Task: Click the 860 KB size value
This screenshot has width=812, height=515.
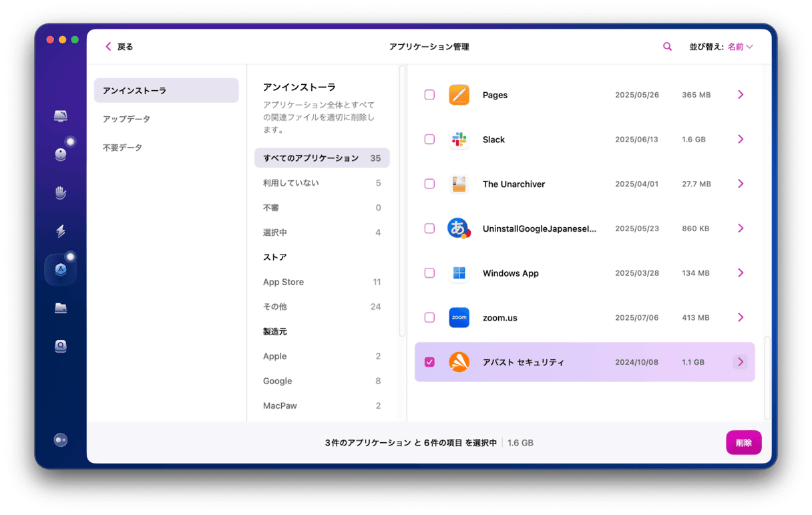Action: 695,228
